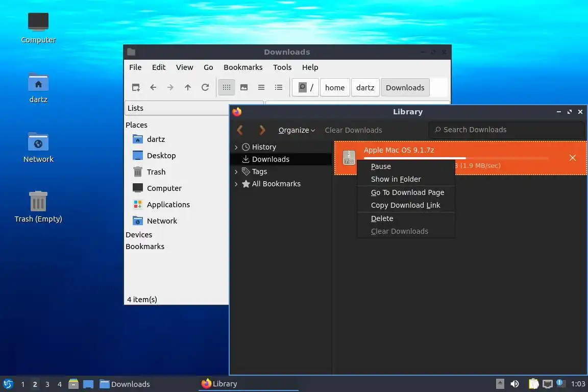This screenshot has height=392, width=588.
Task: Click Library back arrow
Action: 240,130
